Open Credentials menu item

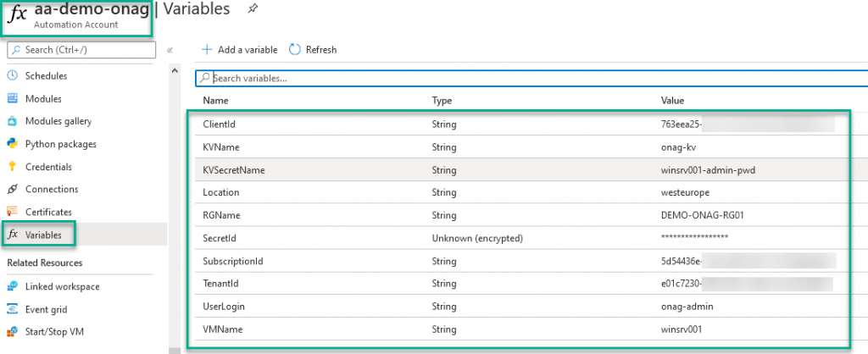[48, 167]
